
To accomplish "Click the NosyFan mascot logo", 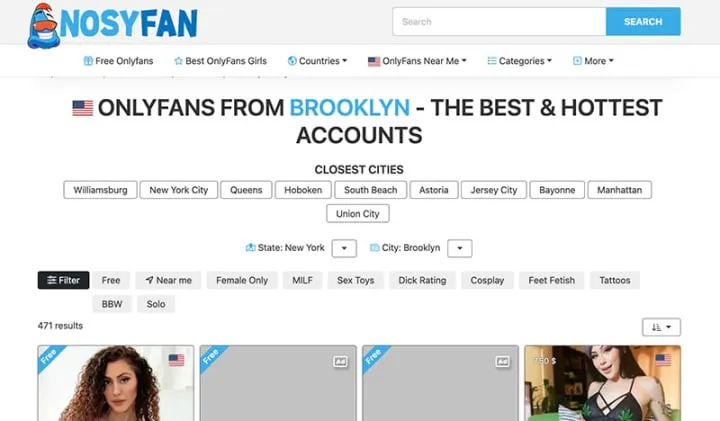I will 43,26.
